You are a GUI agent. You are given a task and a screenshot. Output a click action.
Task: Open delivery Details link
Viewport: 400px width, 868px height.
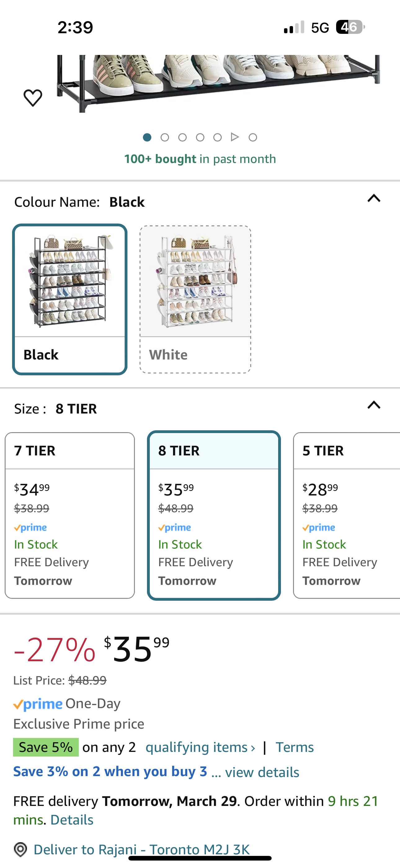coord(72,820)
